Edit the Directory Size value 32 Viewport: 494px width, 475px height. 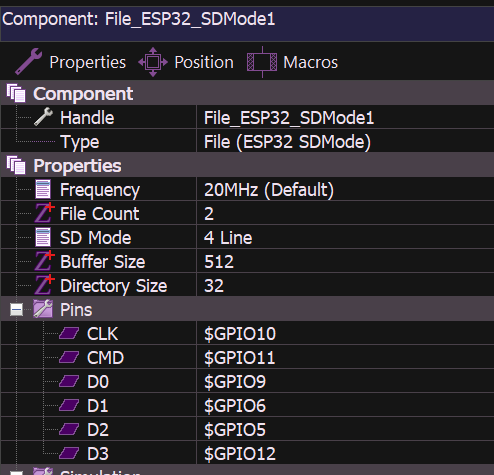[x=345, y=285]
